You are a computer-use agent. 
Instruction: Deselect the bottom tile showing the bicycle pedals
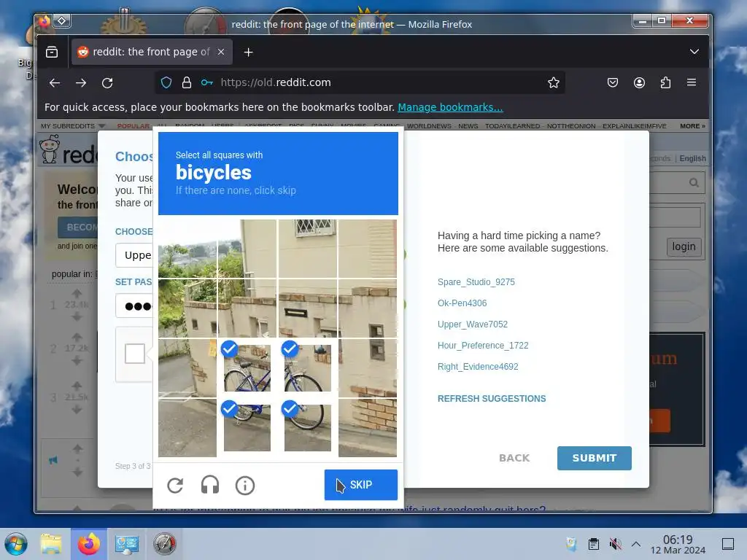pyautogui.click(x=247, y=427)
